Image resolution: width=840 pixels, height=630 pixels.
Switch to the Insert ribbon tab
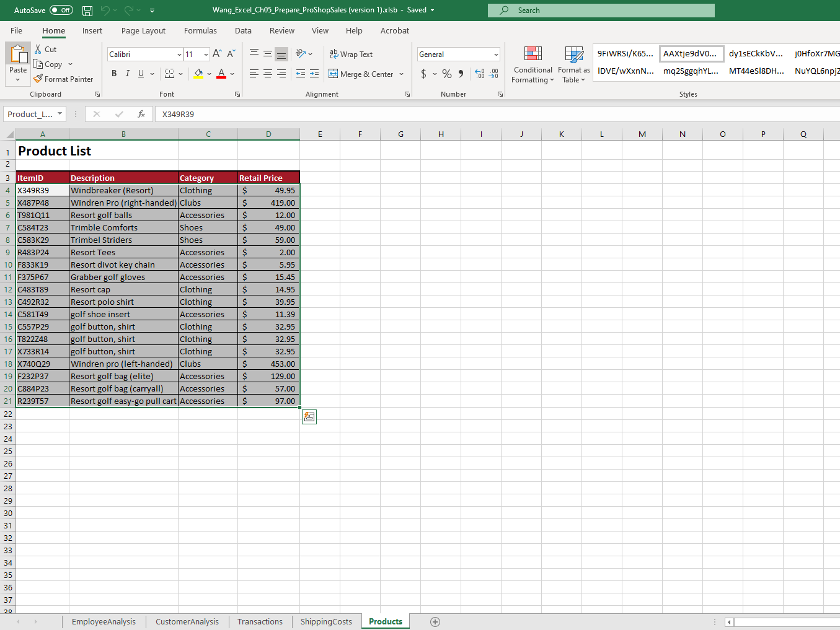click(x=92, y=31)
